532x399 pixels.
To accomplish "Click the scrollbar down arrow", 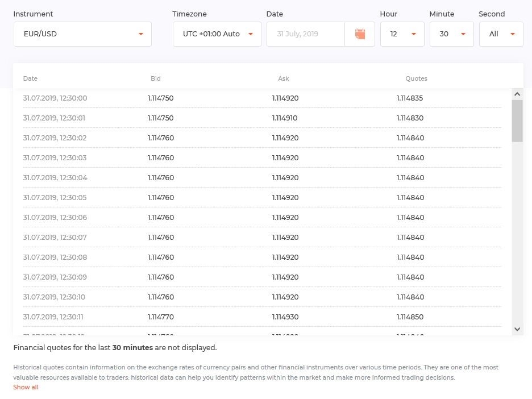I will pos(517,329).
